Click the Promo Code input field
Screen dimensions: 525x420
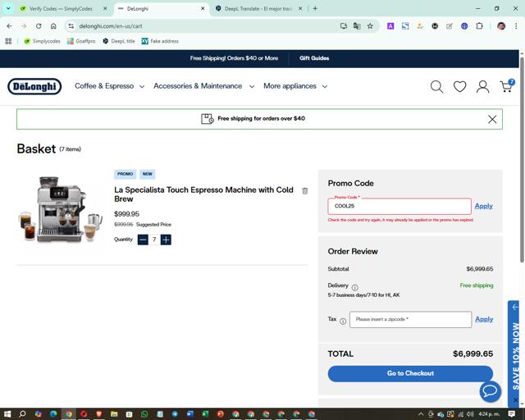pyautogui.click(x=399, y=206)
